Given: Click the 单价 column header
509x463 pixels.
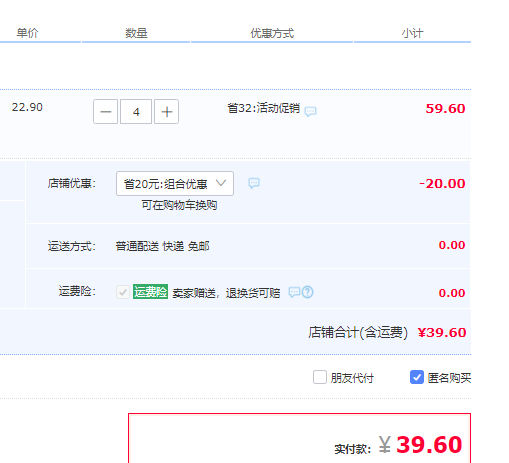Looking at the screenshot, I should pos(27,33).
